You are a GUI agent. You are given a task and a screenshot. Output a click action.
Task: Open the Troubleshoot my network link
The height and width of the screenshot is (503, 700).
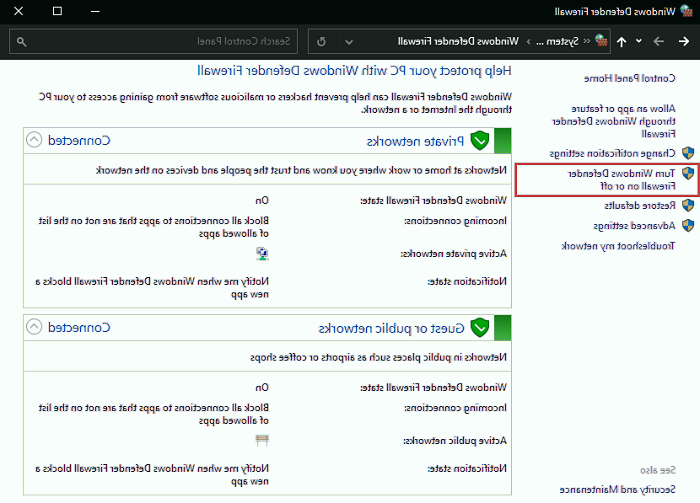[618, 246]
